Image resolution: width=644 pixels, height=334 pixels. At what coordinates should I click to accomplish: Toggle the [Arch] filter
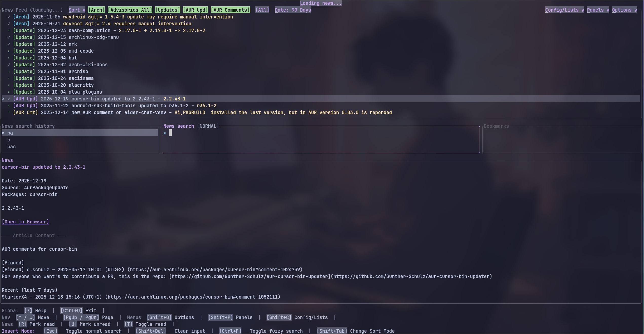pos(97,10)
